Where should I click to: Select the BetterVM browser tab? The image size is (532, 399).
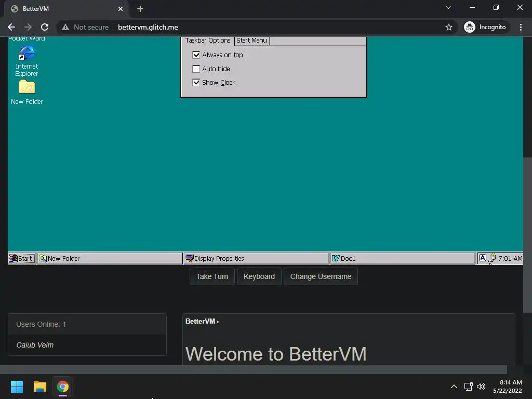[66, 9]
